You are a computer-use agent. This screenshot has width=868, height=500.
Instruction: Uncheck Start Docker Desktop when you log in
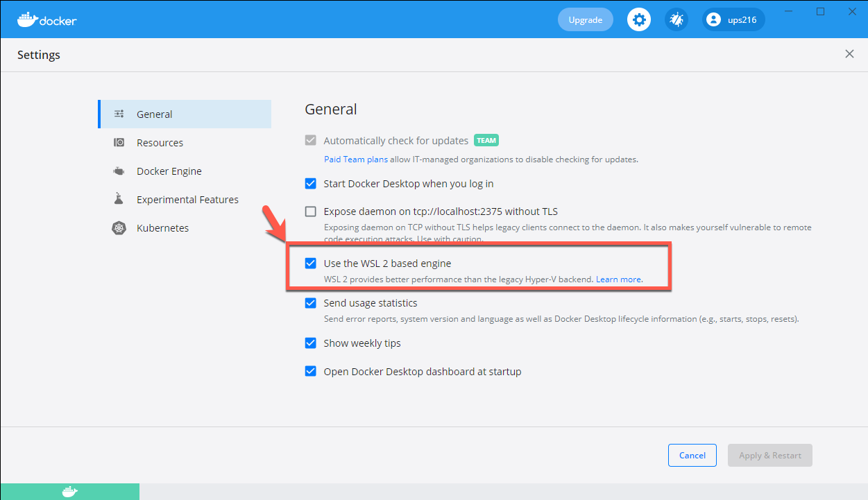(311, 184)
